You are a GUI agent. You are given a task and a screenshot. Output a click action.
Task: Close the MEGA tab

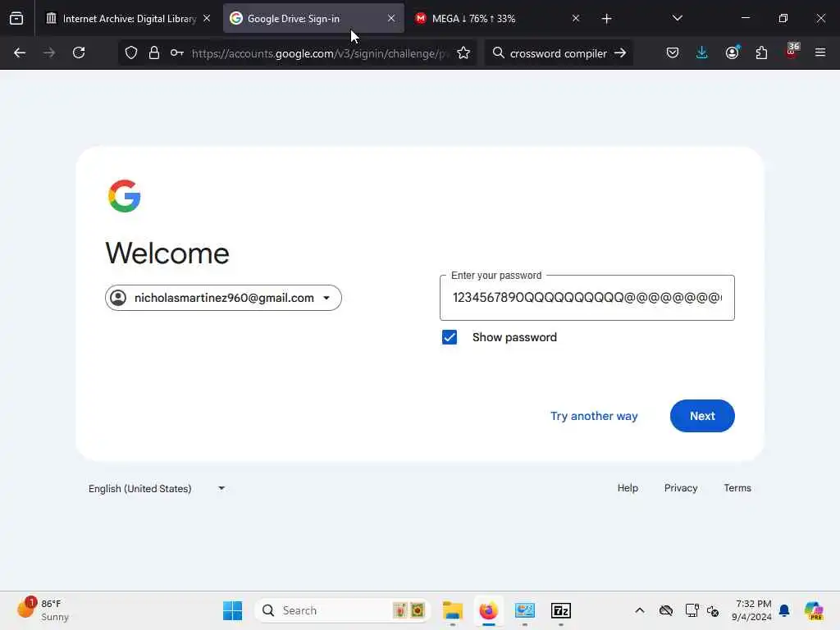pos(576,18)
